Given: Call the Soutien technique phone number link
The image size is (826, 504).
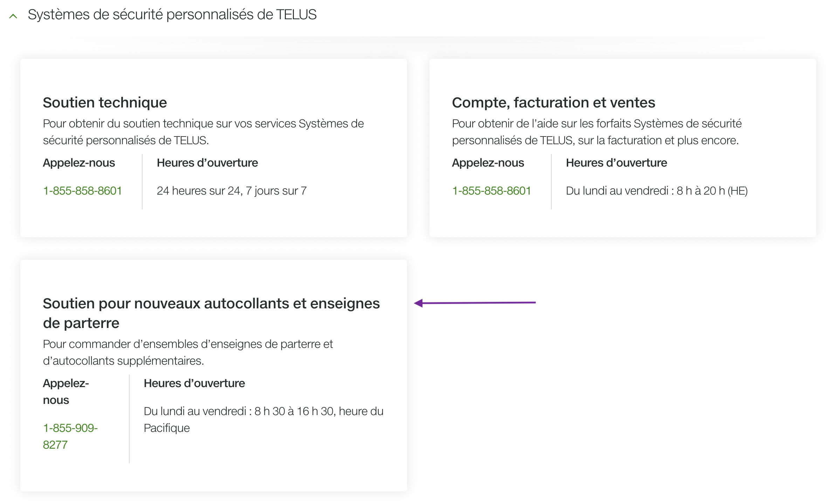Looking at the screenshot, I should pyautogui.click(x=82, y=191).
